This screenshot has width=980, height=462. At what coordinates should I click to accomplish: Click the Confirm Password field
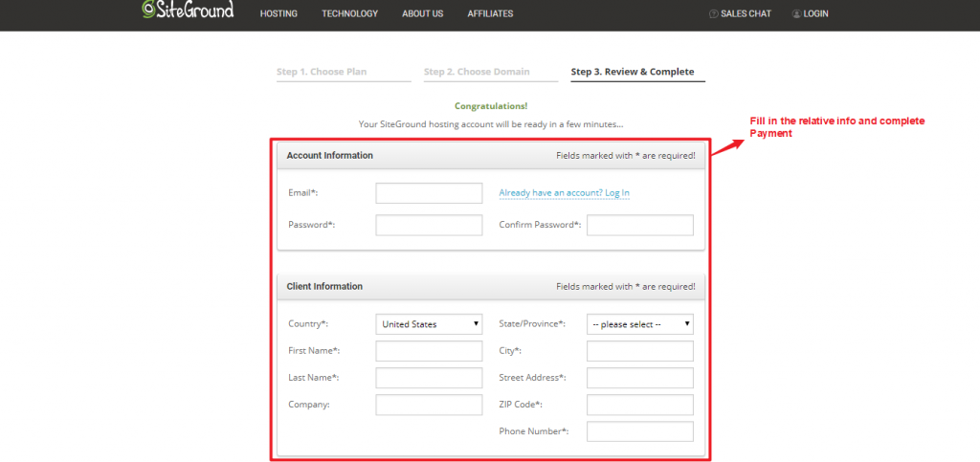pyautogui.click(x=639, y=225)
